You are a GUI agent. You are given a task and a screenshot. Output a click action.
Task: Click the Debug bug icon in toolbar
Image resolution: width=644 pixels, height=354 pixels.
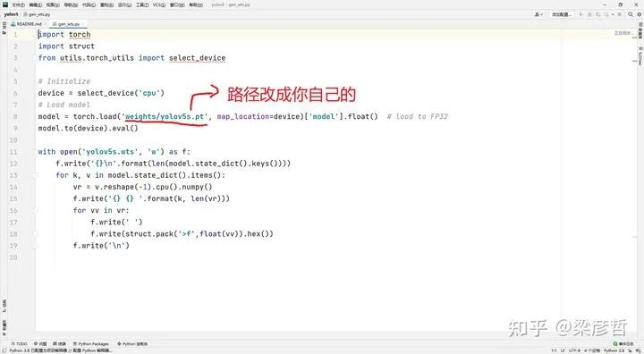tap(589, 14)
